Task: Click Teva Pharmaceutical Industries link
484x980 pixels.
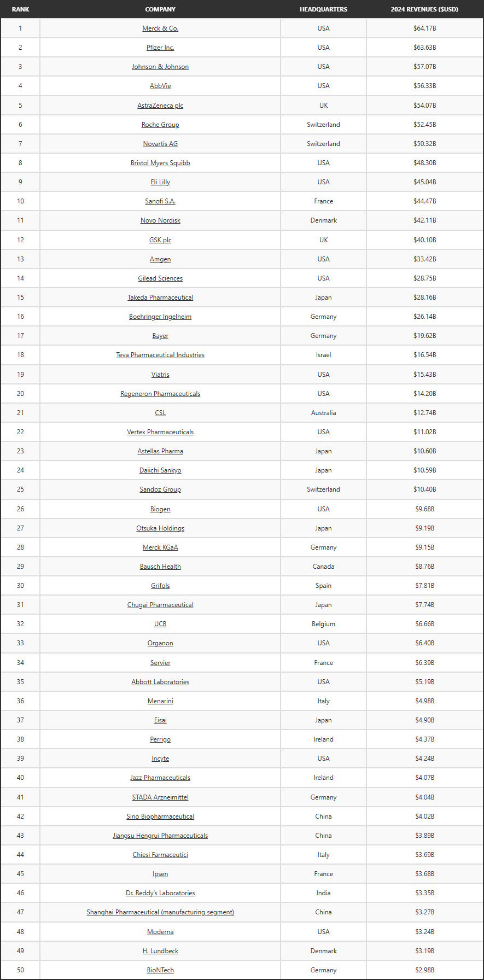Action: point(160,355)
